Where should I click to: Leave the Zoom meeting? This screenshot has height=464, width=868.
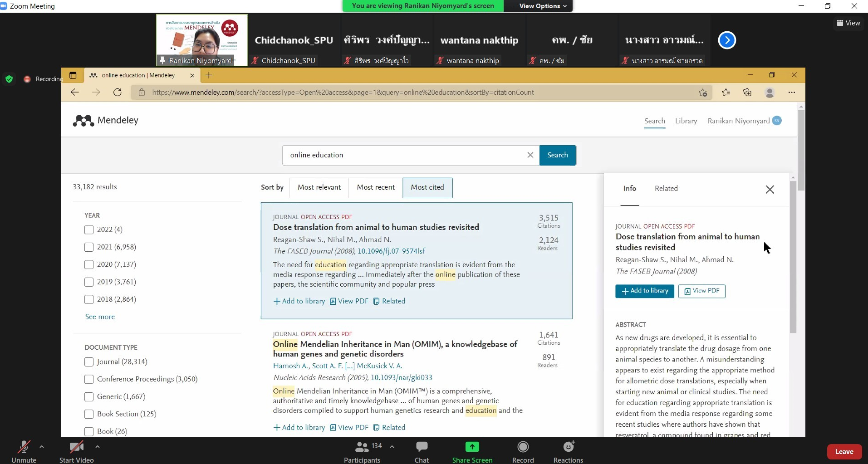[844, 452]
